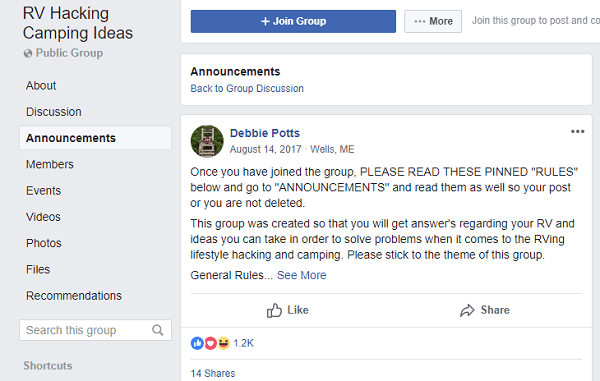Open the About section in sidebar

tap(41, 85)
